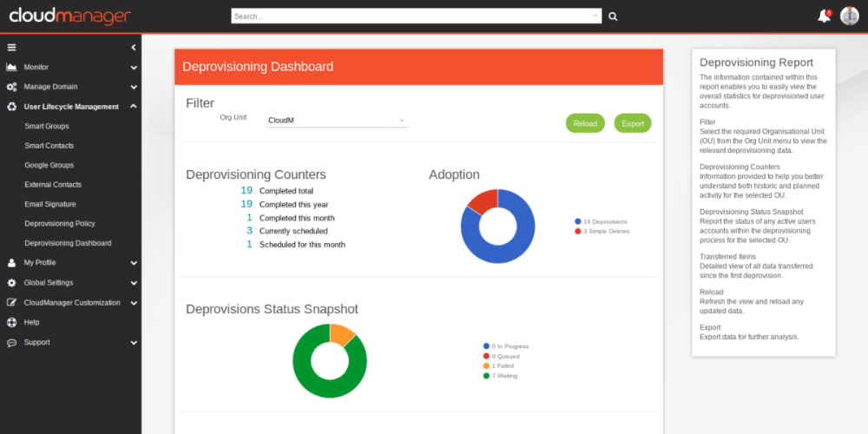Viewport: 868px width, 434px height.
Task: Click the '19 Completed total' counter
Action: point(277,191)
